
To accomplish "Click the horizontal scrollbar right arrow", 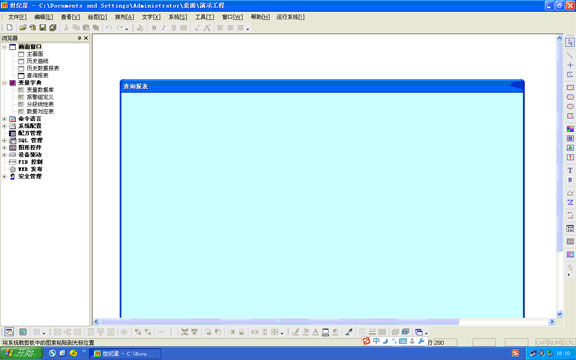I will tap(551, 322).
